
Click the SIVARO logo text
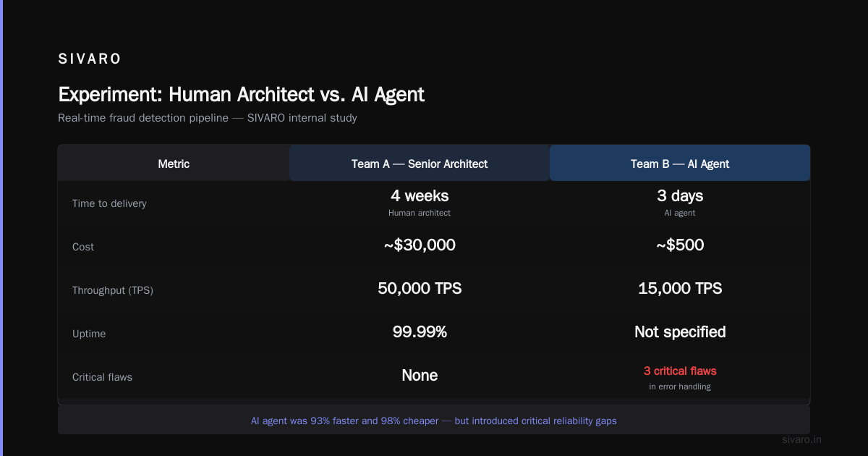pyautogui.click(x=90, y=59)
